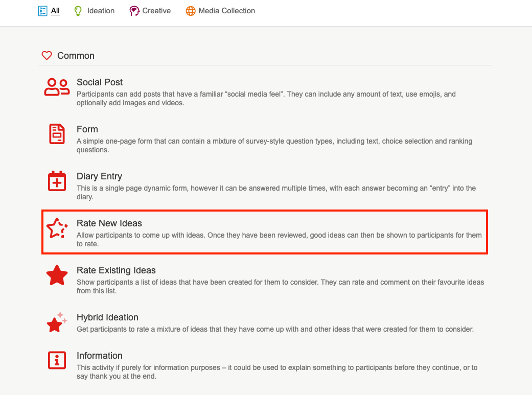Click the Social Post people icon
This screenshot has height=395, width=532.
[x=57, y=87]
